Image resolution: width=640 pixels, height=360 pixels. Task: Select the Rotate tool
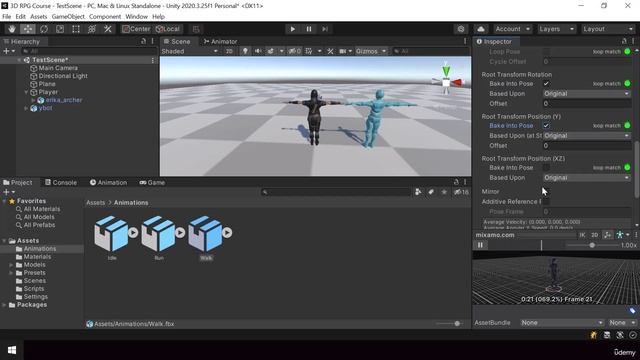click(44, 29)
